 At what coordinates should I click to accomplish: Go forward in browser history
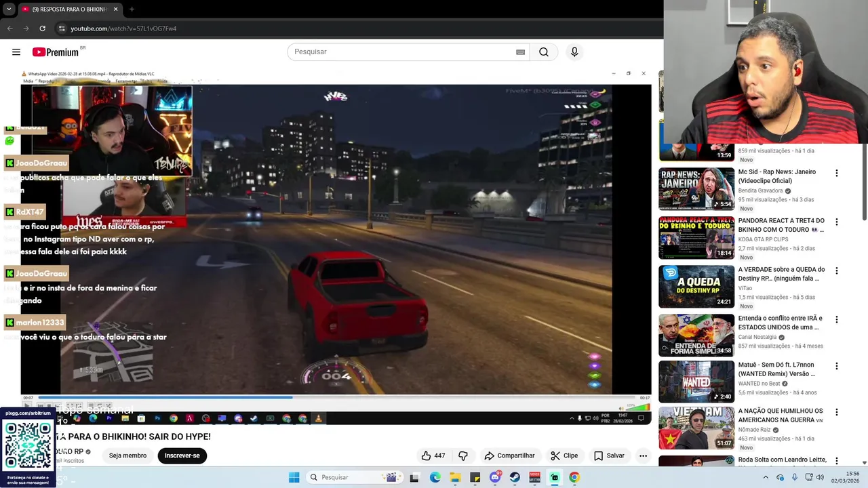[26, 28]
